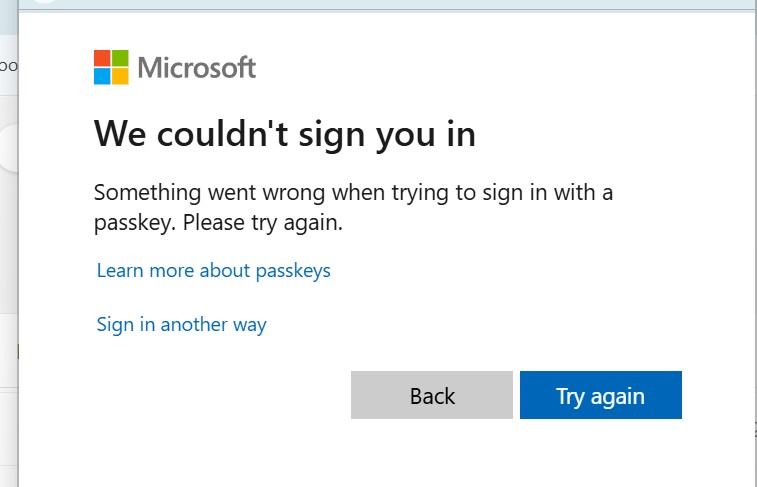The width and height of the screenshot is (757, 487).
Task: Click the Microsoft wordmark text
Action: pyautogui.click(x=196, y=68)
